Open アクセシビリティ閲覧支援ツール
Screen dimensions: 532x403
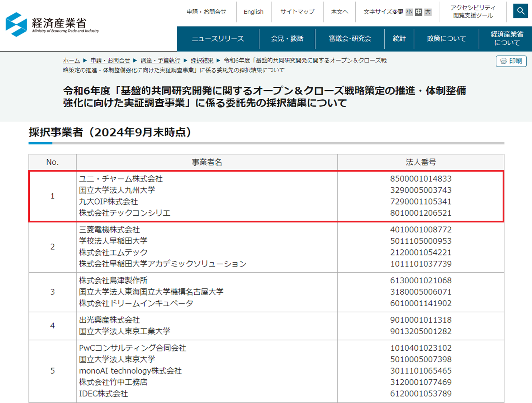click(x=473, y=11)
